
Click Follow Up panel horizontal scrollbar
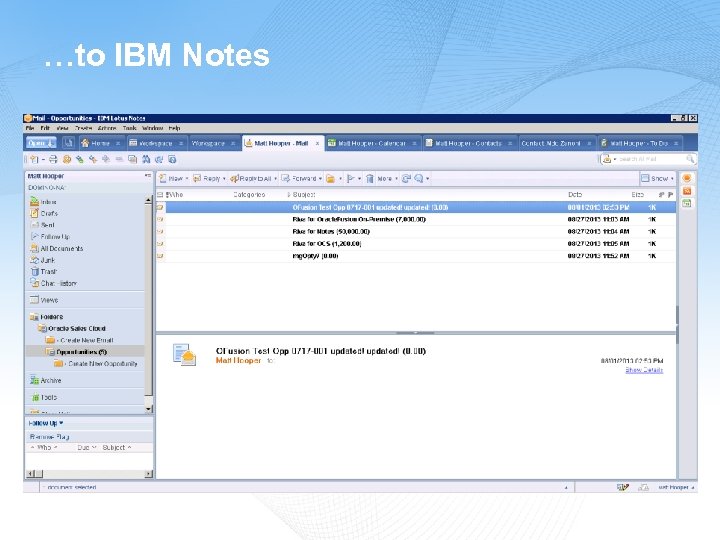[x=90, y=473]
